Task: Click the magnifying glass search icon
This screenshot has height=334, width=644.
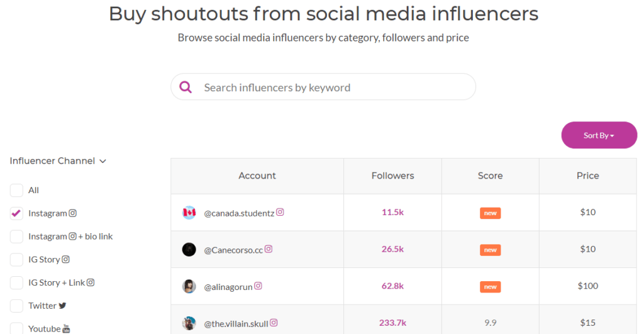Action: click(186, 87)
